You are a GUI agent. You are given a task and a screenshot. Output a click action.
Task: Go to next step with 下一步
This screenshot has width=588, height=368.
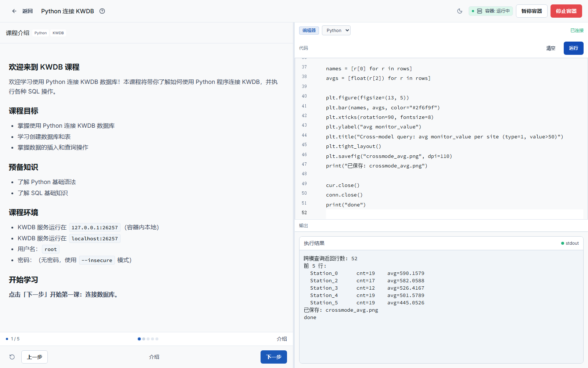pos(274,357)
